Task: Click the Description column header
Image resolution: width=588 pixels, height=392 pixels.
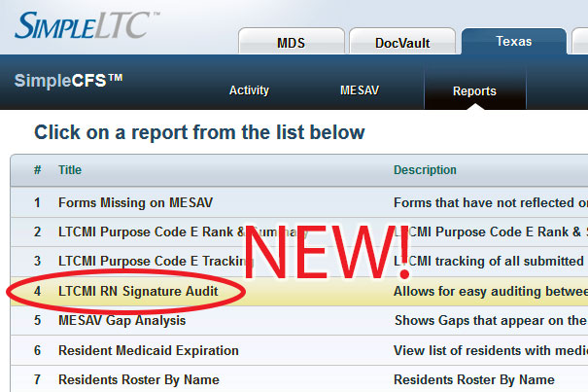Action: [x=425, y=170]
